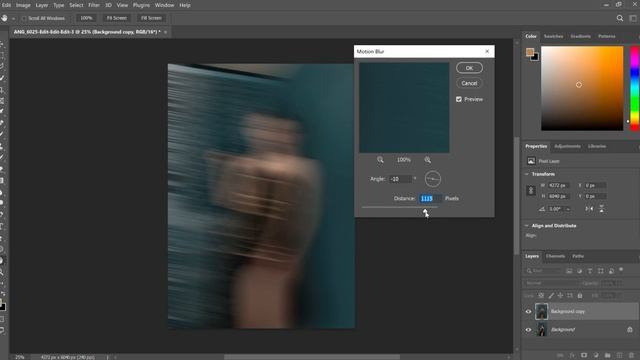Select the Zoom tool in the left toolbar
This screenshot has width=640, height=360.
click(x=2, y=271)
